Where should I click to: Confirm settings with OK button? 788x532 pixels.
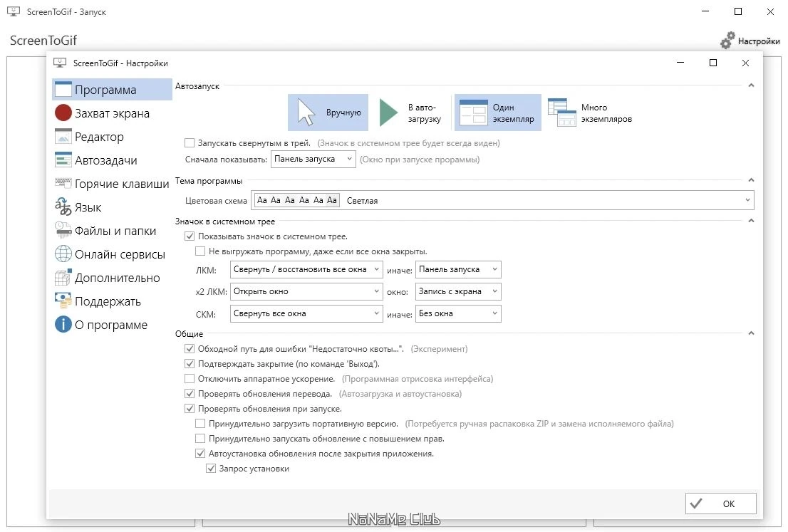720,504
